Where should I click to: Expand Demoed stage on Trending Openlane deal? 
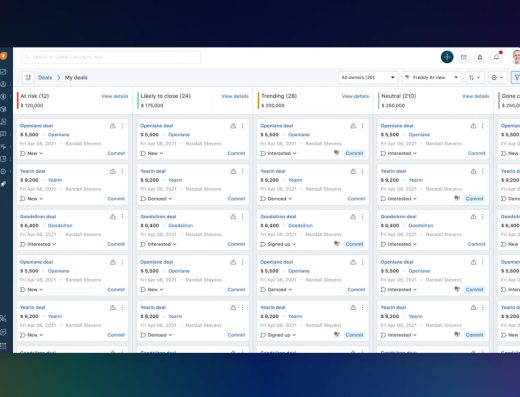(276, 289)
